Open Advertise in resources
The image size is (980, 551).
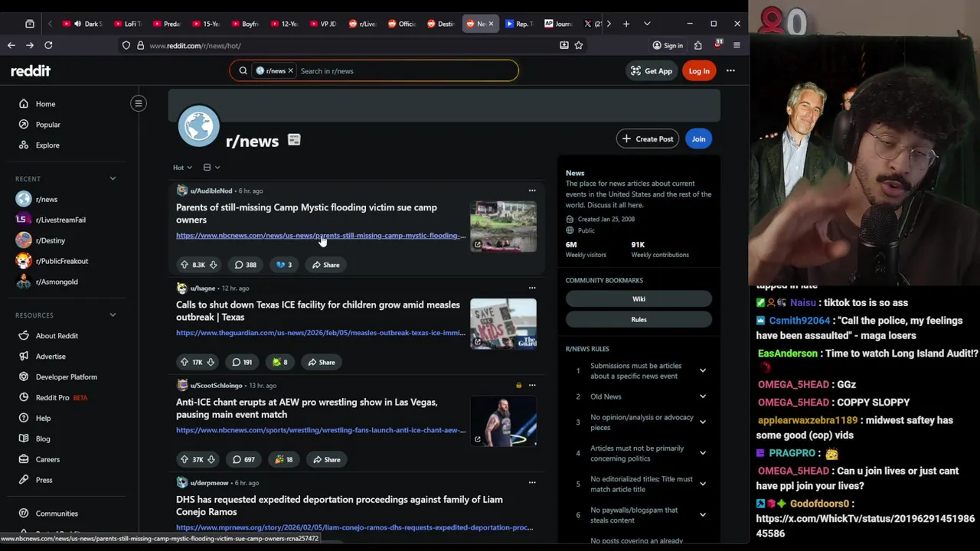click(51, 357)
